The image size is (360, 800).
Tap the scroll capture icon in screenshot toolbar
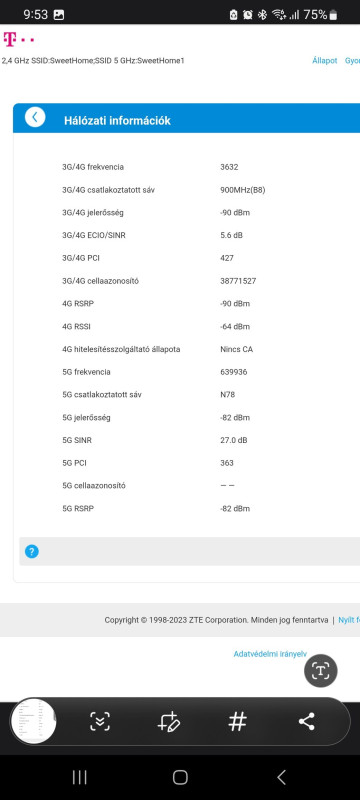[x=100, y=721]
